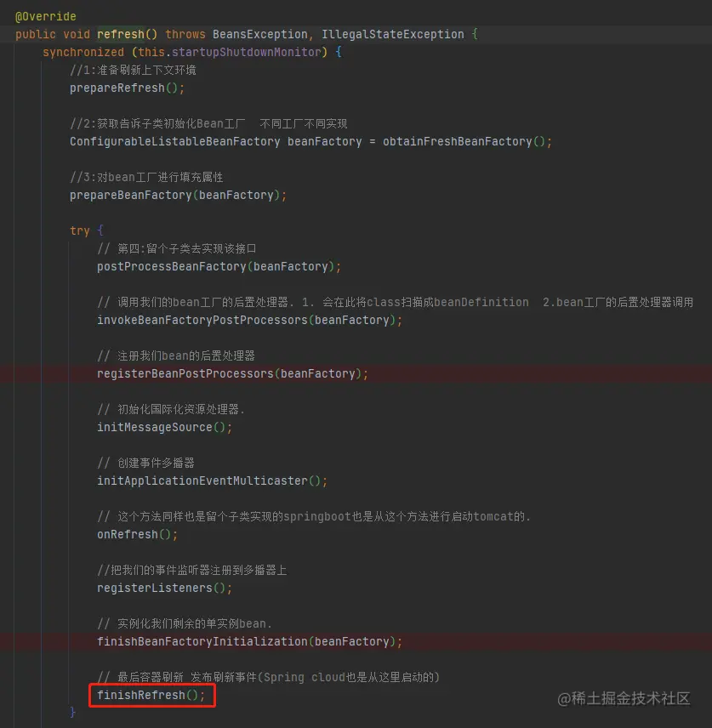Click the startupShutdownMonitor field reference
Screen dimensions: 712x728
(x=246, y=52)
